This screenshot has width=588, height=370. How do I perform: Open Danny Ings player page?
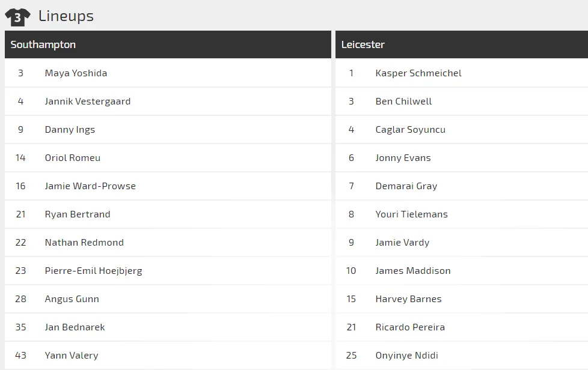click(x=70, y=130)
